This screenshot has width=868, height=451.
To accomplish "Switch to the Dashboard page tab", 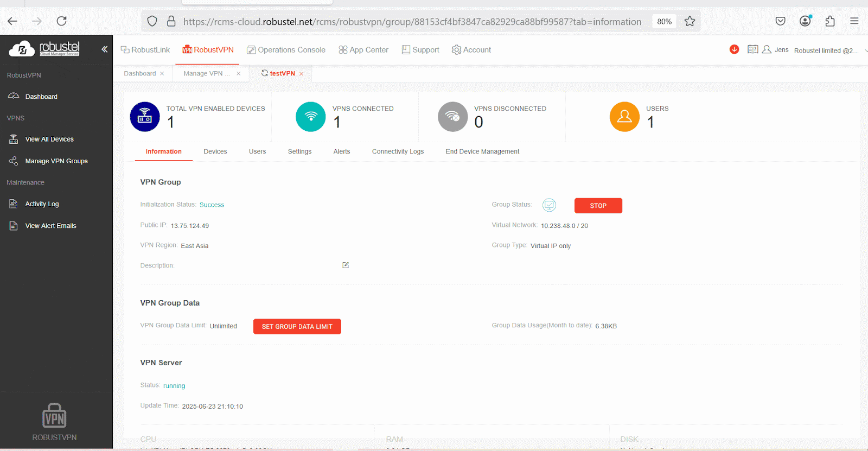I will pyautogui.click(x=139, y=74).
